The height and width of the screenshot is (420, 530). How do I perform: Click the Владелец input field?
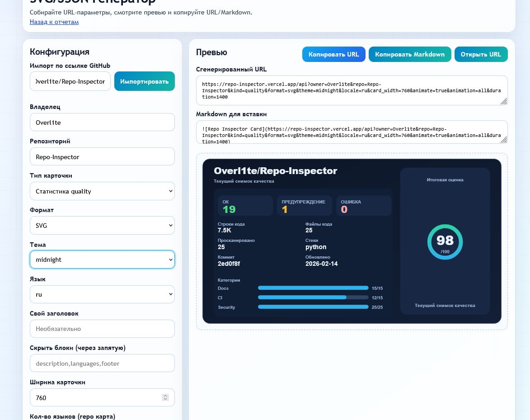pyautogui.click(x=102, y=122)
